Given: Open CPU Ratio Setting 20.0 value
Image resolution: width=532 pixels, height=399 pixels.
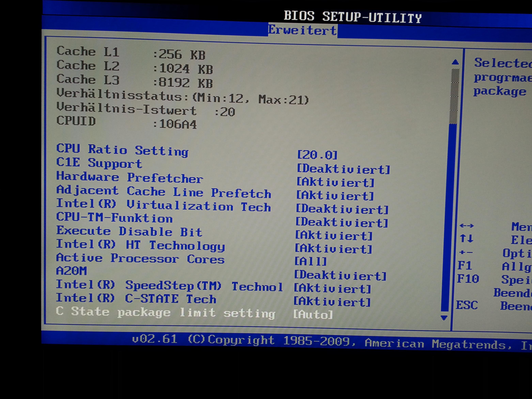Looking at the screenshot, I should (x=317, y=155).
